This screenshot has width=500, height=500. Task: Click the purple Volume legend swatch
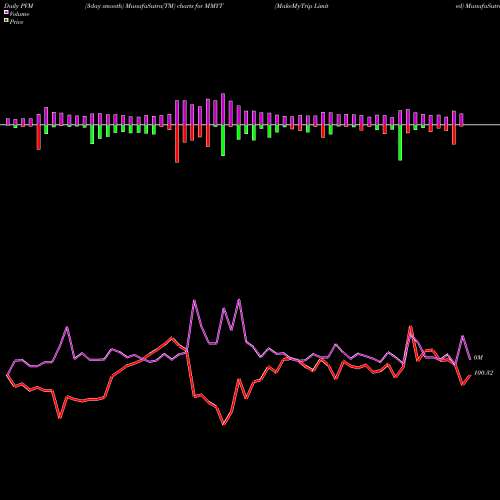tap(6, 12)
